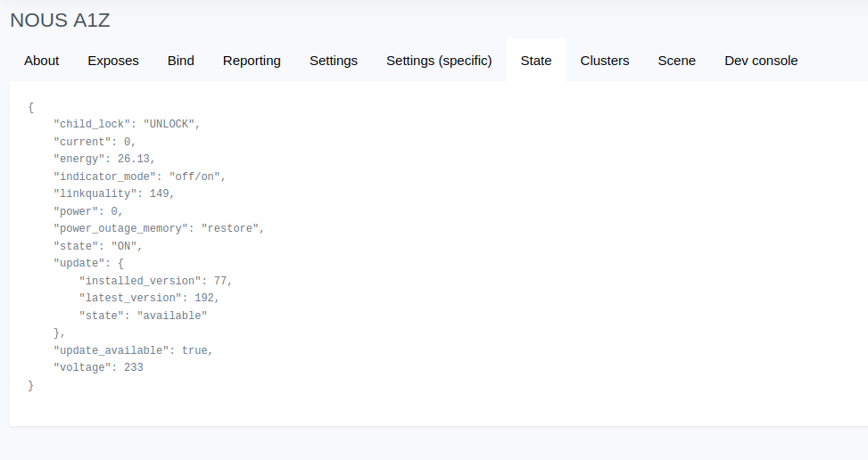Click the active State tab
868x460 pixels.
[x=536, y=61]
